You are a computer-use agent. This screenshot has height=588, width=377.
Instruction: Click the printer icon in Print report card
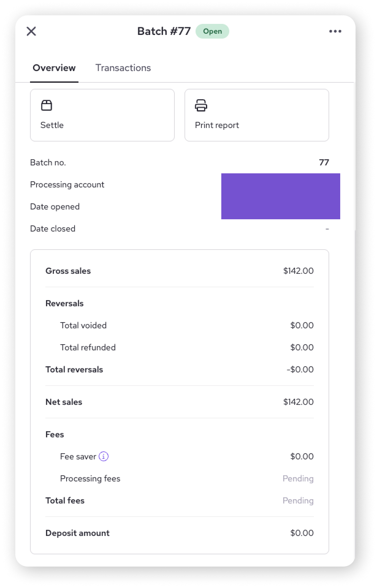pos(201,105)
